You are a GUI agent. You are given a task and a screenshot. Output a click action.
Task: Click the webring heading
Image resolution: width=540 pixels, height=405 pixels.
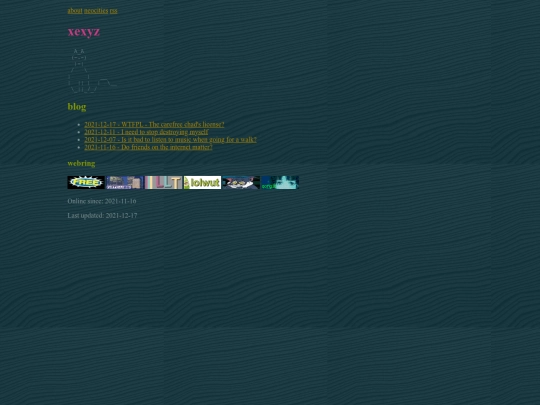point(81,163)
